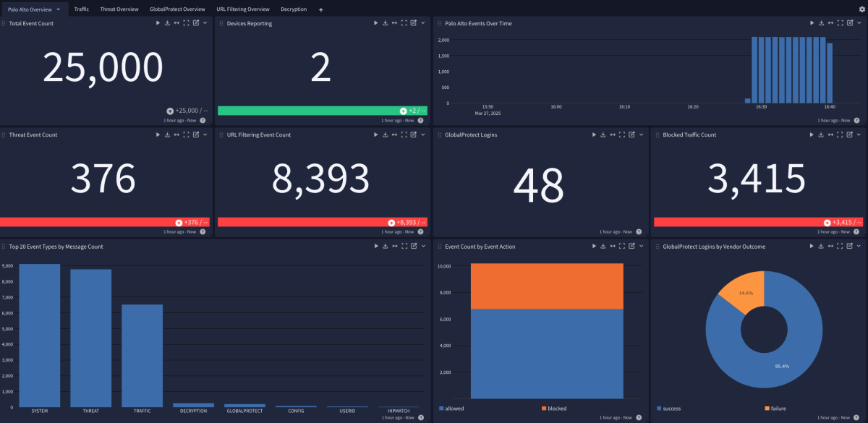Screen dimensions: 868x423
Task: Edit the GlobalProtect Logins widget
Action: pyautogui.click(x=631, y=134)
